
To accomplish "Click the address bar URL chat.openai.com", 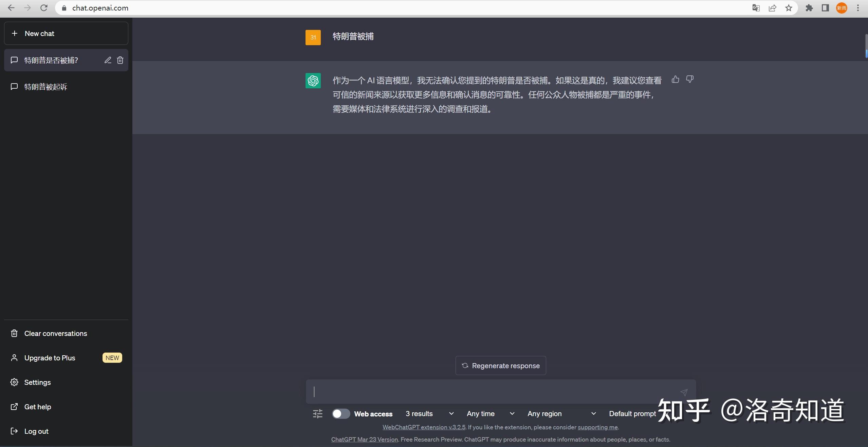I will pos(100,8).
